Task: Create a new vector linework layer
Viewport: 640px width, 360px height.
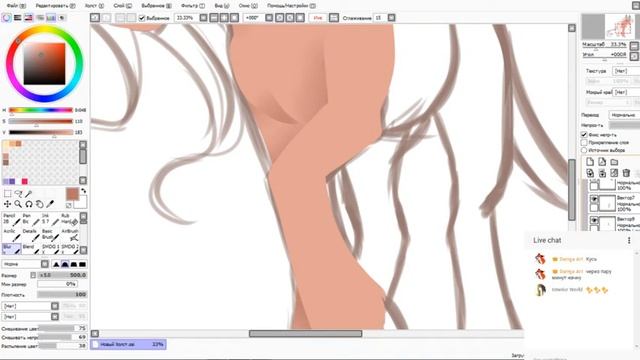Action: click(602, 162)
